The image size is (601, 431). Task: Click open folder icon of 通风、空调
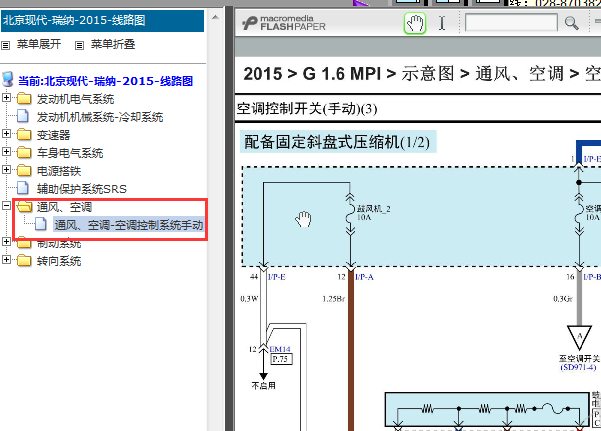(24, 207)
